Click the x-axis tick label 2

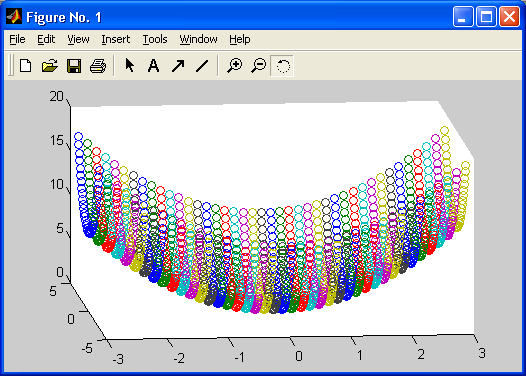click(421, 354)
